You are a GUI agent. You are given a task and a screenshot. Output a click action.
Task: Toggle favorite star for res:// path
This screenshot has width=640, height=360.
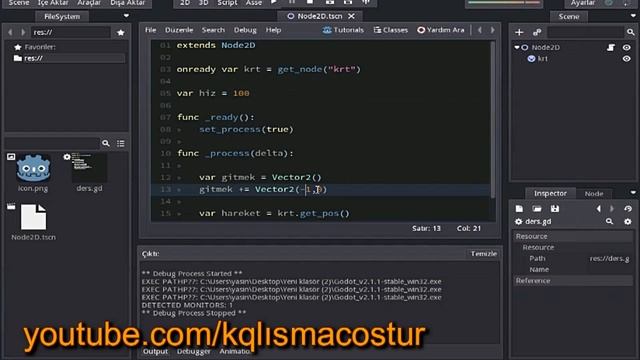coord(120,33)
